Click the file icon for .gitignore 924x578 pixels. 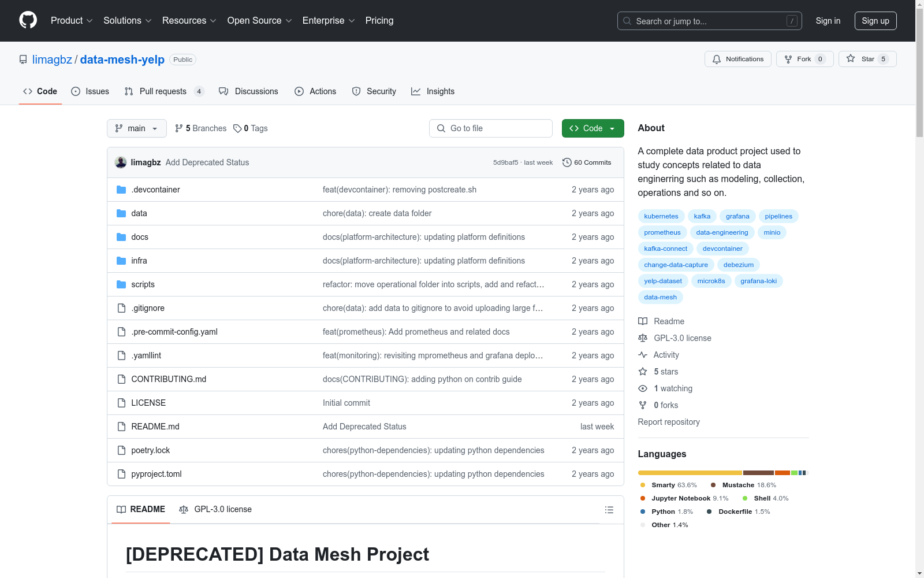[121, 308]
